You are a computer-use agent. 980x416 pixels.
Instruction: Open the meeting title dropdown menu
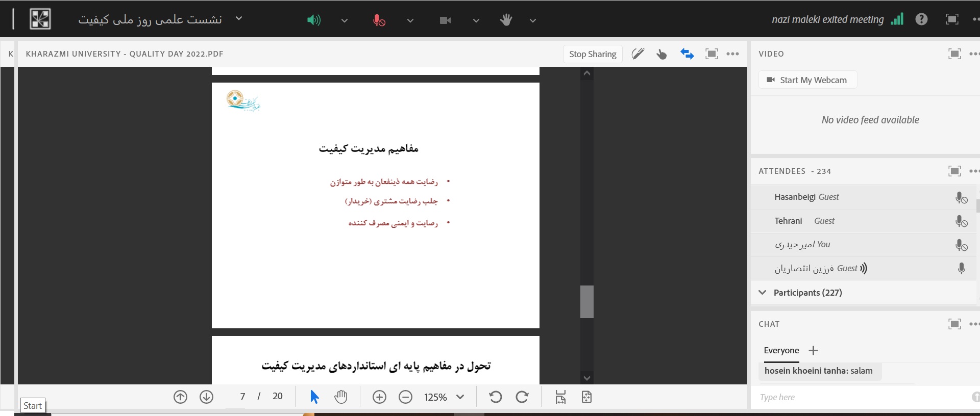point(238,18)
